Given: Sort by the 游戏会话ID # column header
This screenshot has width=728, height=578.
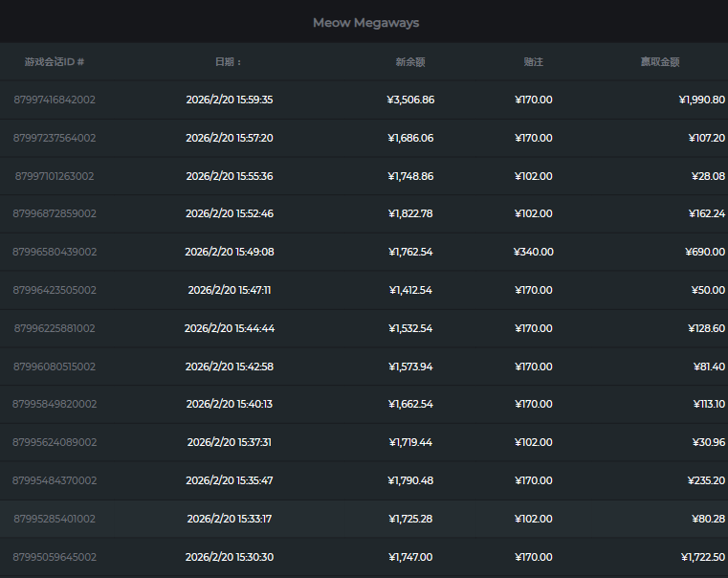Looking at the screenshot, I should coord(55,62).
